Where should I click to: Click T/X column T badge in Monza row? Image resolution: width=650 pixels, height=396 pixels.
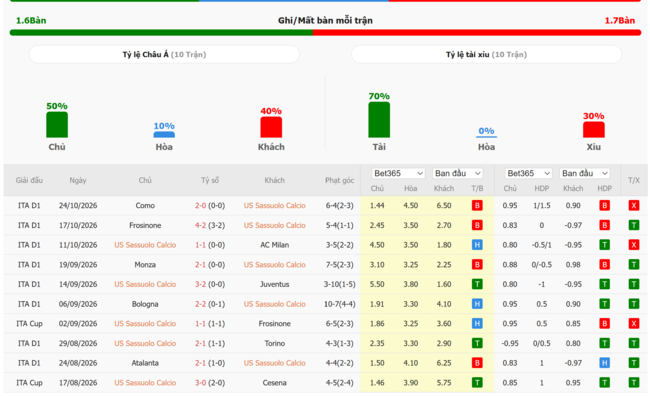pos(633,265)
